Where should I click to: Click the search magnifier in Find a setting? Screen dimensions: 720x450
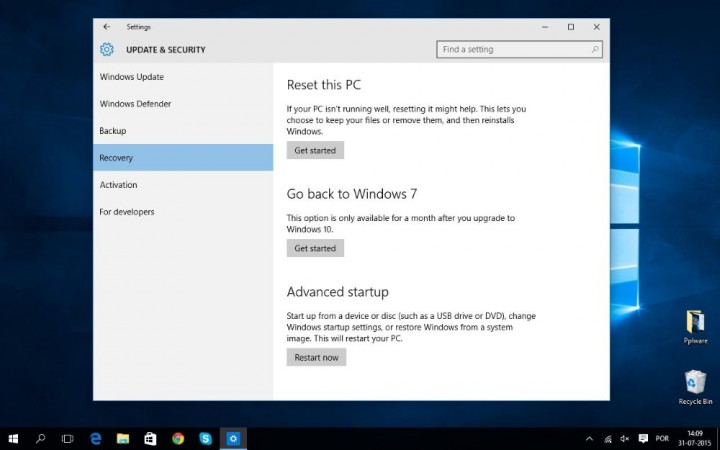[595, 49]
